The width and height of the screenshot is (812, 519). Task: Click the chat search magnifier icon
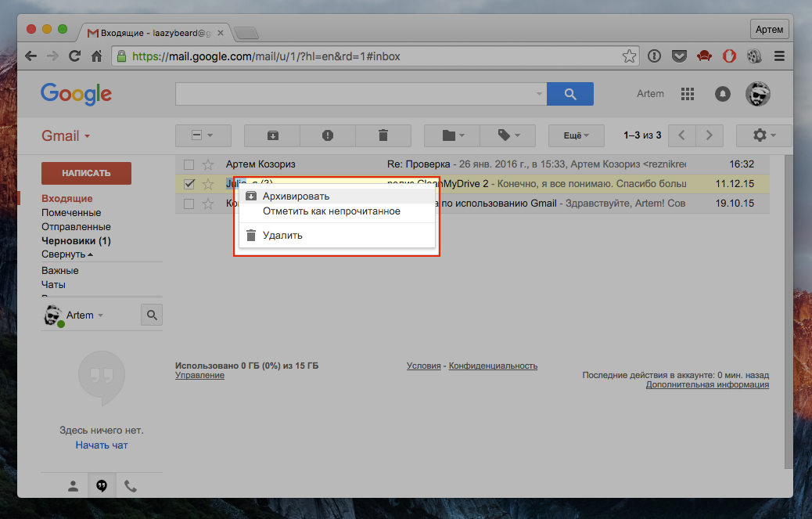click(x=152, y=315)
